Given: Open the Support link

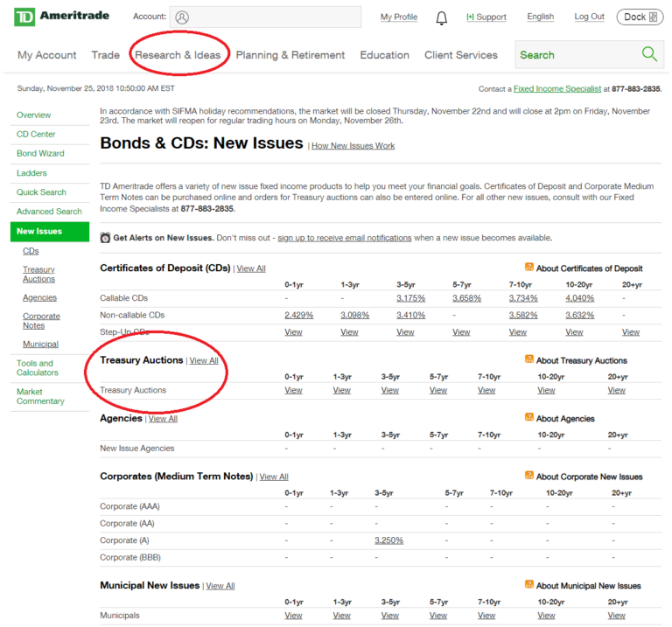Looking at the screenshot, I should click(486, 17).
